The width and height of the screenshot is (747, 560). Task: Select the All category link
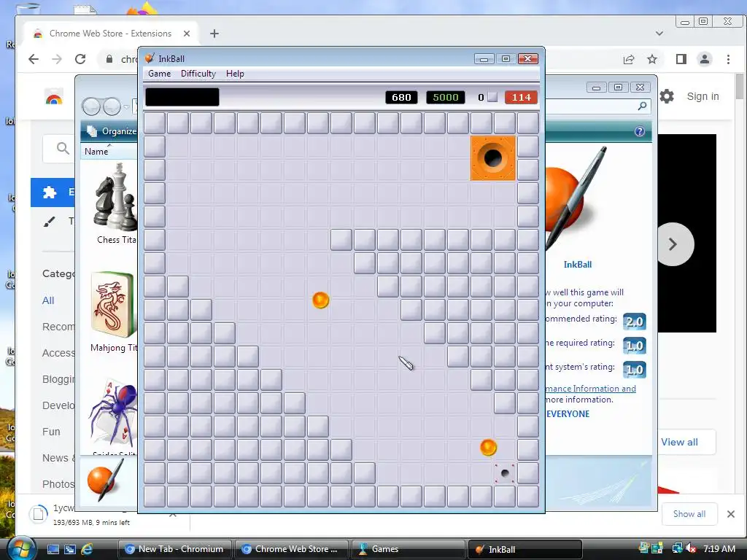coord(48,300)
